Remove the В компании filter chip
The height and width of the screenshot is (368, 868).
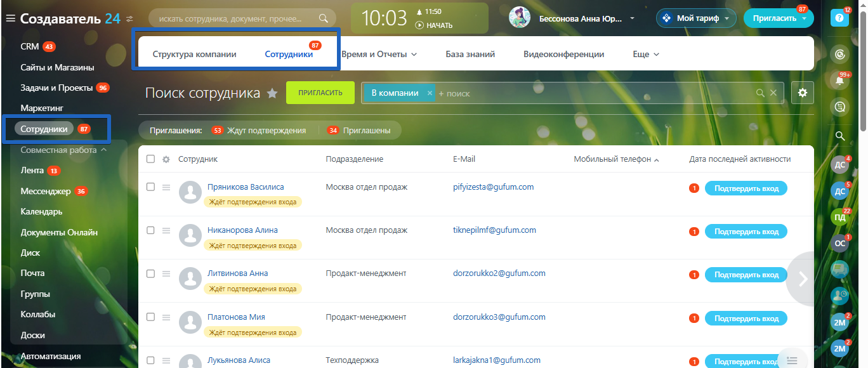coord(430,93)
